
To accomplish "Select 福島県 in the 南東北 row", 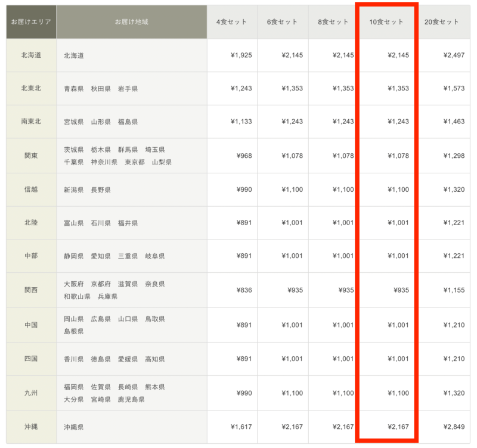I will click(128, 122).
